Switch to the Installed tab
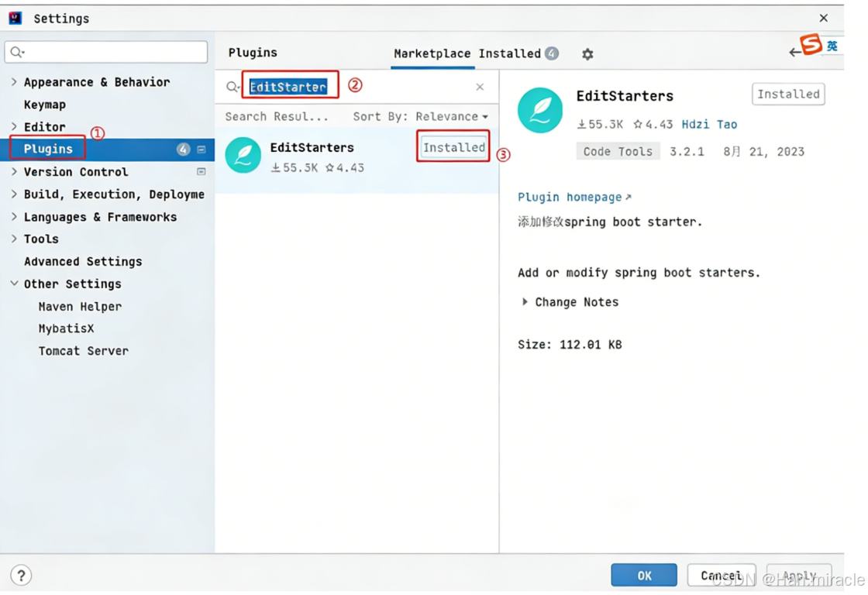This screenshot has height=595, width=868. click(509, 53)
